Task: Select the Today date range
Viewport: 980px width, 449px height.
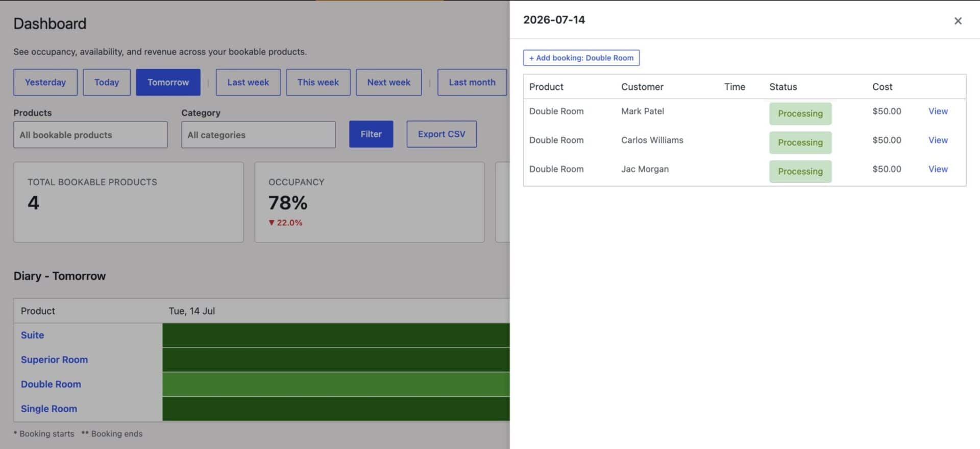Action: pos(107,82)
